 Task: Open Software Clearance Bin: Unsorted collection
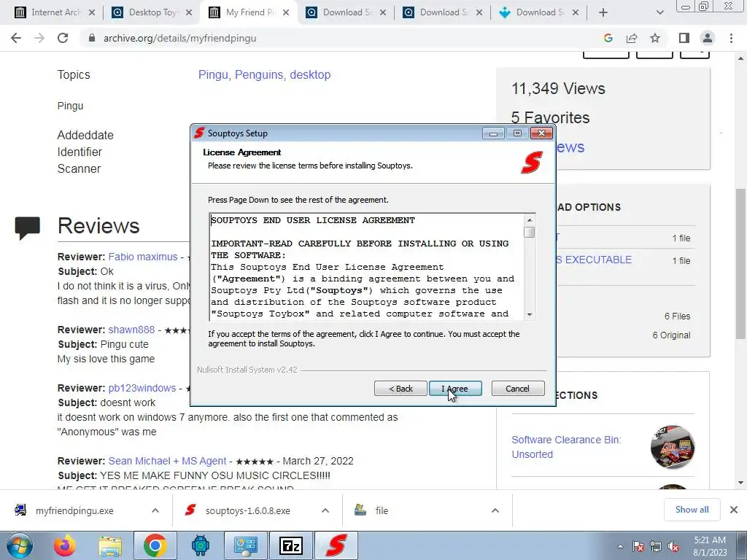click(x=566, y=447)
